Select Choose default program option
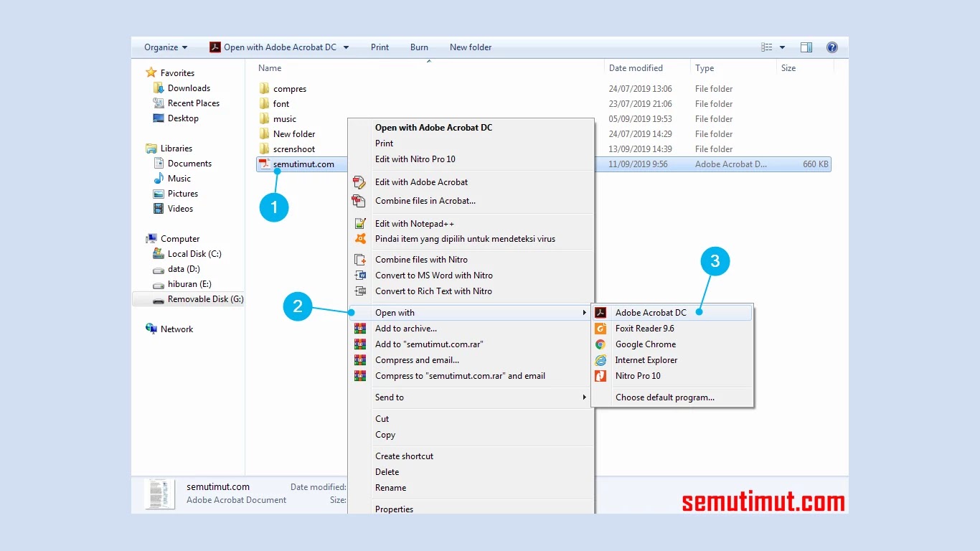This screenshot has height=551, width=980. (x=672, y=397)
